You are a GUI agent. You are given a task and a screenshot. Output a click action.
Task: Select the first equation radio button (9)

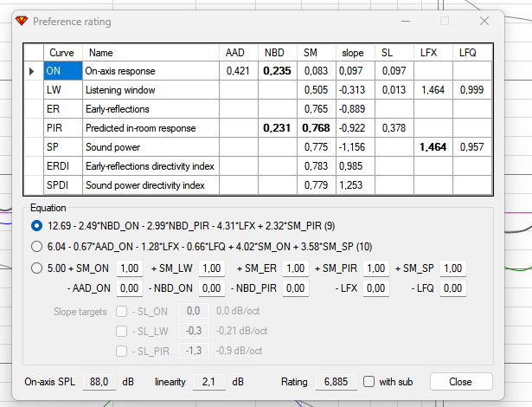click(36, 226)
